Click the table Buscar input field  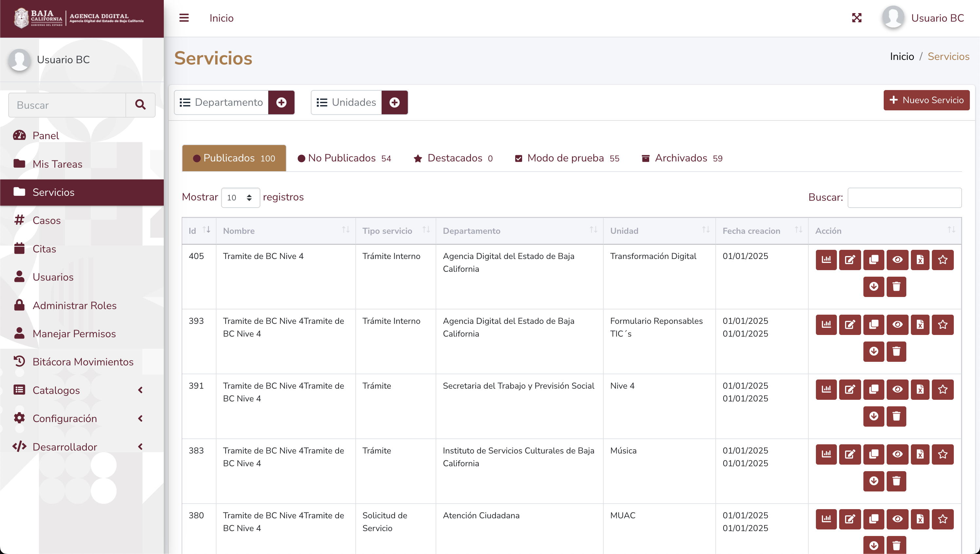(x=904, y=197)
